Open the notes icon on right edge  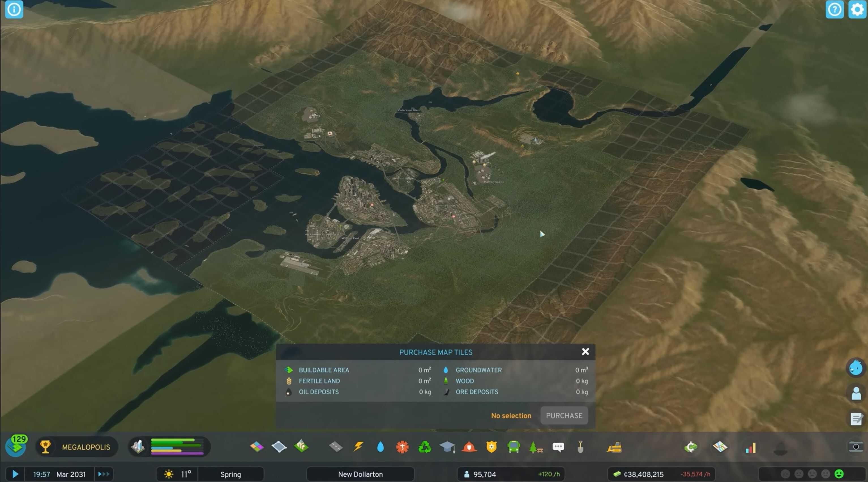(x=856, y=419)
